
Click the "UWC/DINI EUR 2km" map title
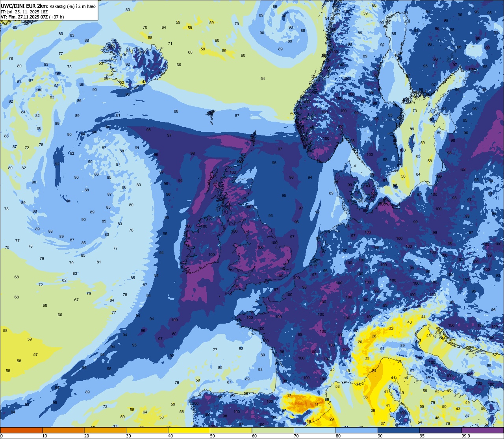point(24,6)
